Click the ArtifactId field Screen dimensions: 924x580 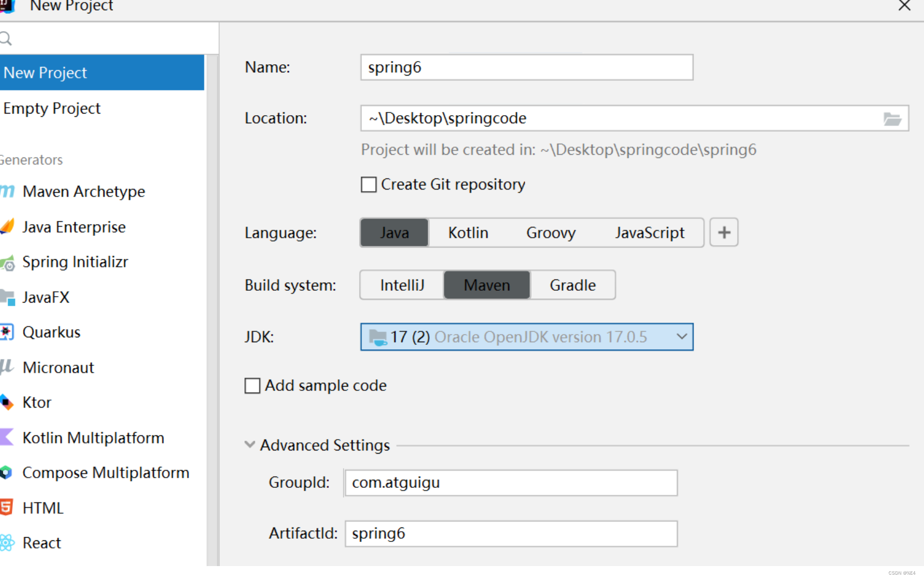(511, 533)
